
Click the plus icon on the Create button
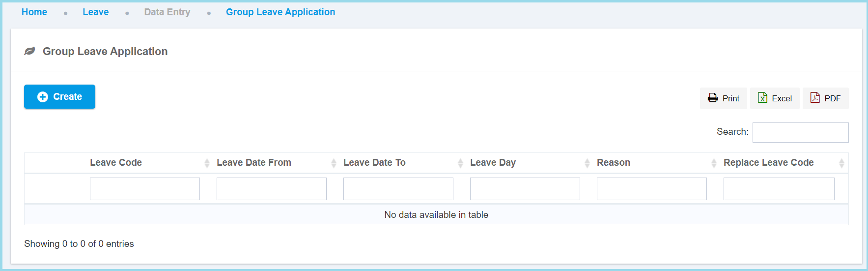point(43,97)
